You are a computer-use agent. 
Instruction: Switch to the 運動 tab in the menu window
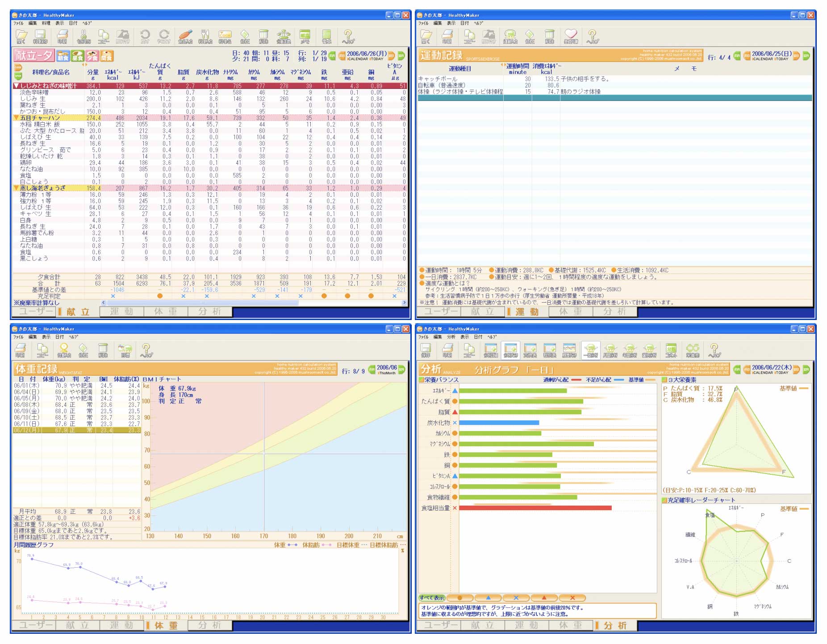pyautogui.click(x=121, y=312)
